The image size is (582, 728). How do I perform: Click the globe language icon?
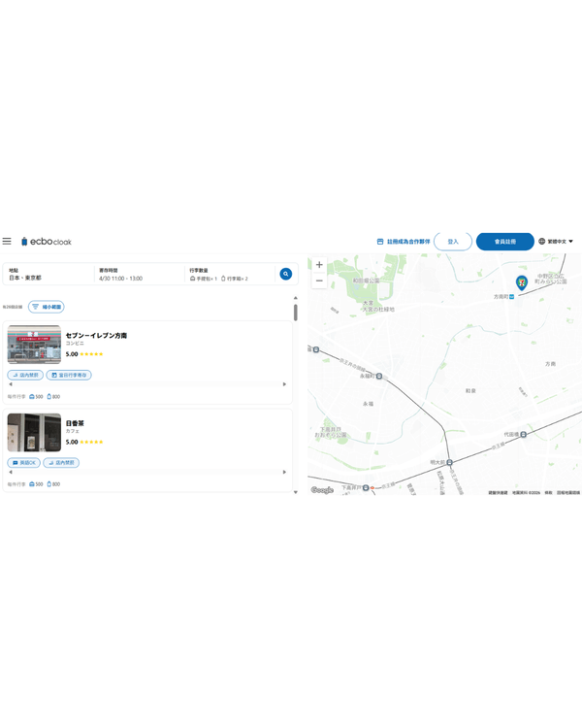[x=541, y=242]
